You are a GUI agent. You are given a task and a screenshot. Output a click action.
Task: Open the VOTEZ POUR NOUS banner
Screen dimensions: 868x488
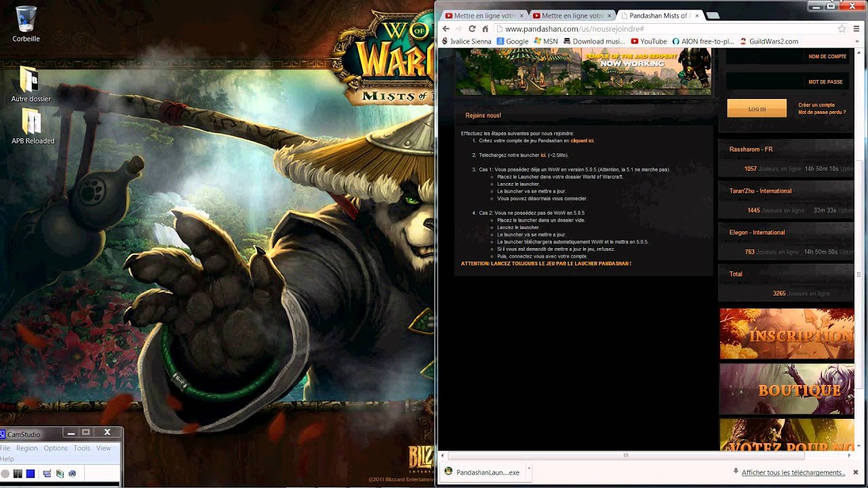(x=787, y=434)
